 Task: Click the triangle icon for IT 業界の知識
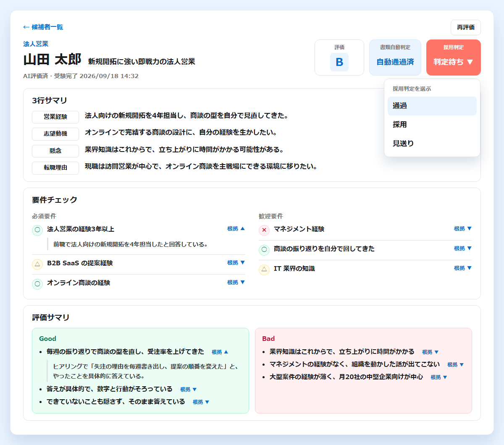264,270
